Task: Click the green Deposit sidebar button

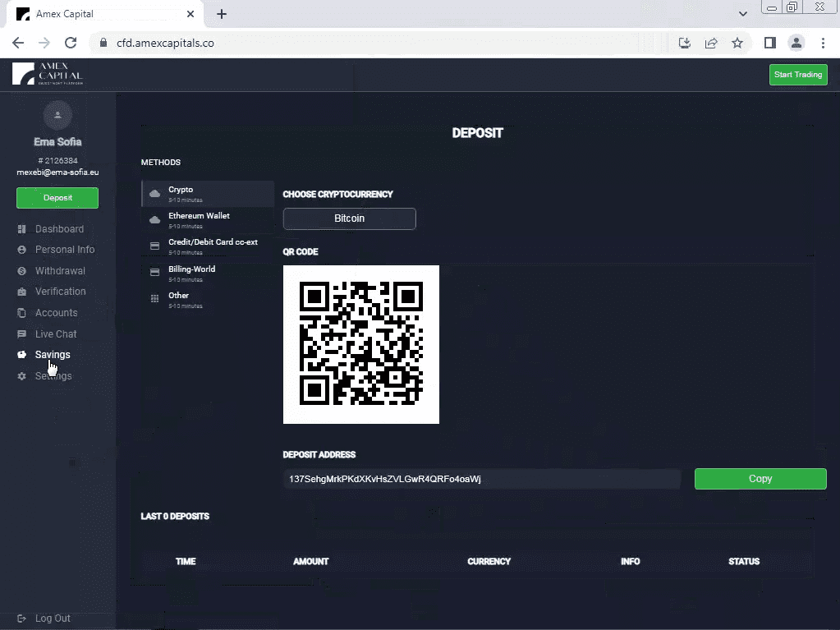Action: point(57,198)
